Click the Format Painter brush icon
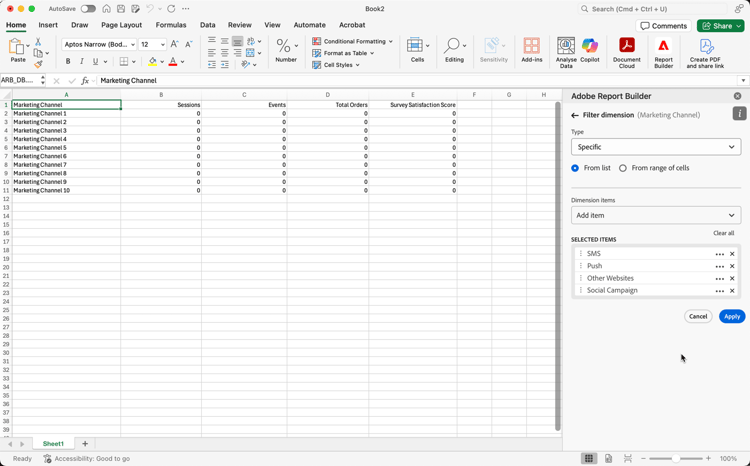750x466 pixels. [38, 64]
